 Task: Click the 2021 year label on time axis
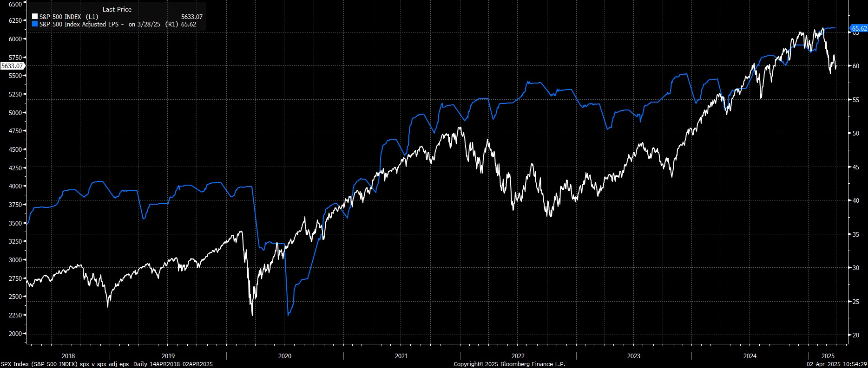coord(401,356)
